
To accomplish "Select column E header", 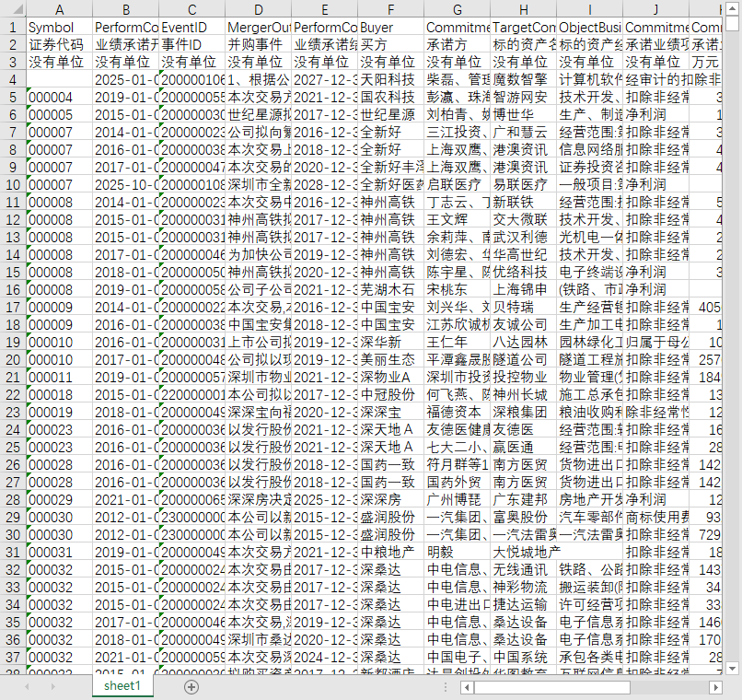I will pyautogui.click(x=325, y=8).
